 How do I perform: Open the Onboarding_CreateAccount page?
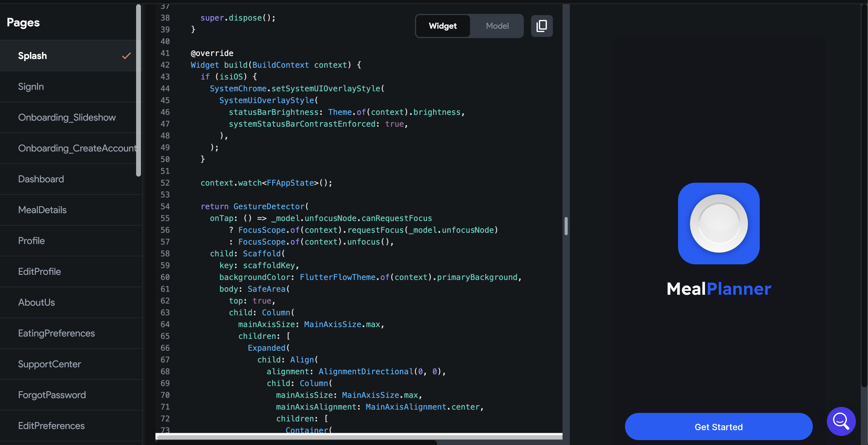pos(77,148)
